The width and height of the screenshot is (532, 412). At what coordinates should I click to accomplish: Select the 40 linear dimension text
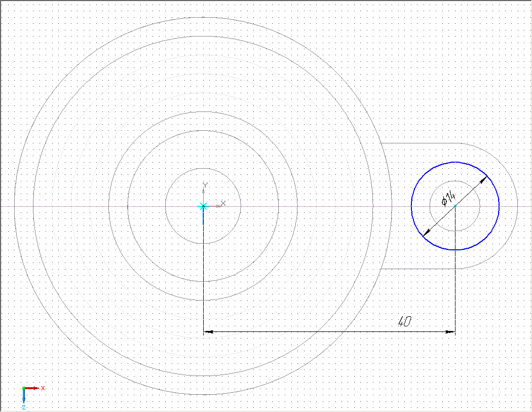(404, 321)
